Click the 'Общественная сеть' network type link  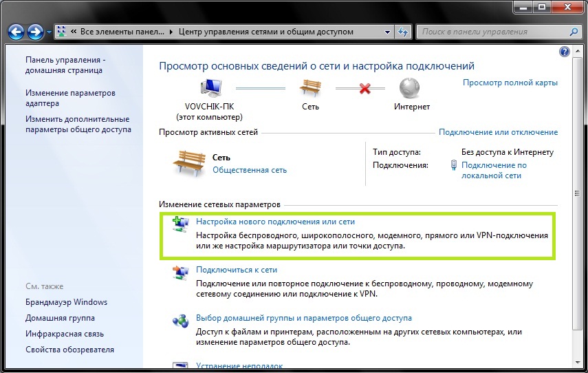[250, 170]
